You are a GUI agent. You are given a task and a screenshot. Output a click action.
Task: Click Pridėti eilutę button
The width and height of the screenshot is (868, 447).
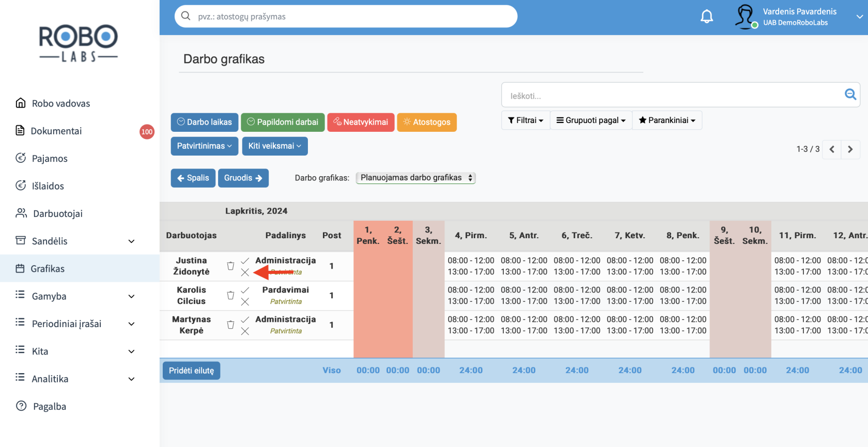click(191, 371)
